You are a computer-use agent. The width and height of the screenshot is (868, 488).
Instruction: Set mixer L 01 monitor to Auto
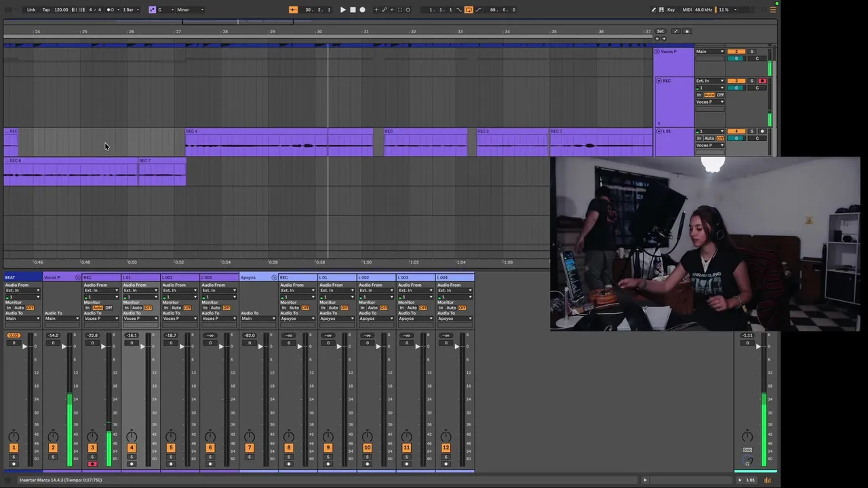pos(137,308)
